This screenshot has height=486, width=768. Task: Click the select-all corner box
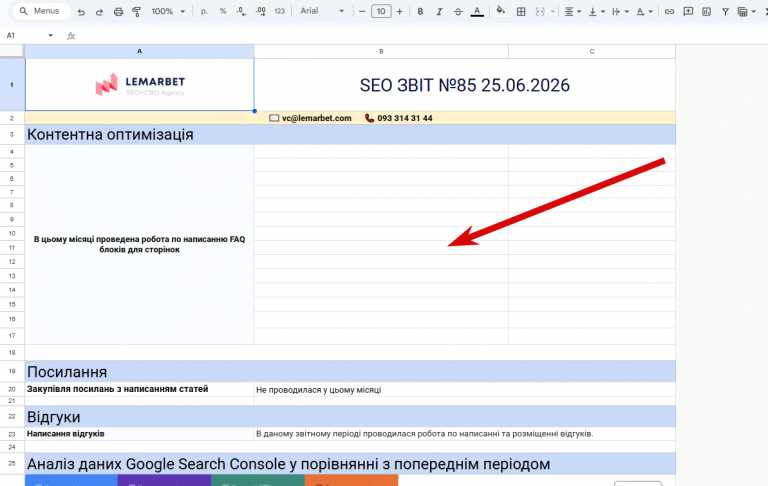[x=12, y=51]
